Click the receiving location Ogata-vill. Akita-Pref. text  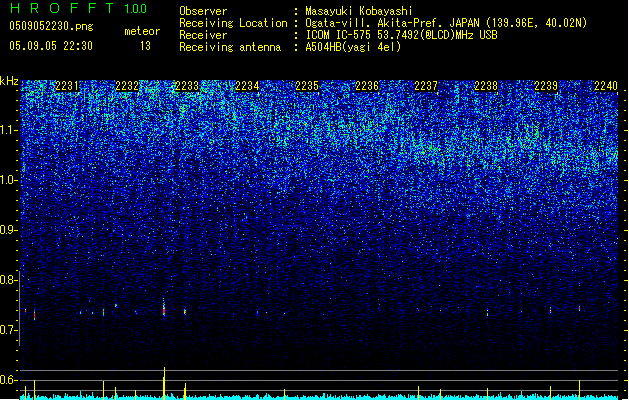tap(446, 23)
